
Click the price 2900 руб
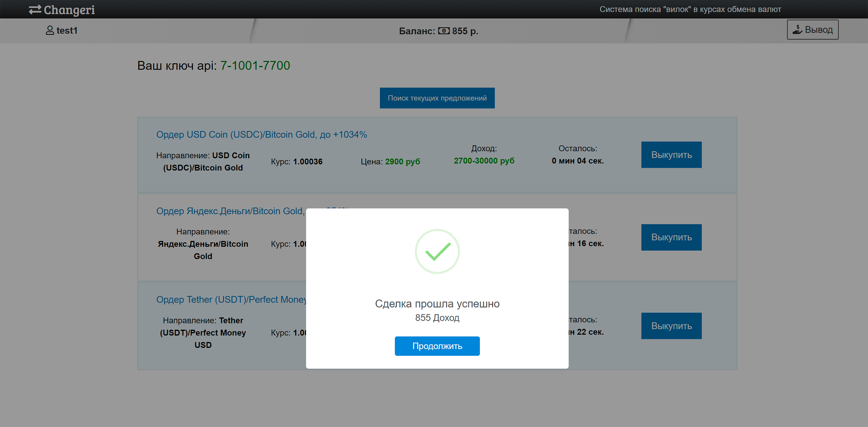[x=403, y=162]
